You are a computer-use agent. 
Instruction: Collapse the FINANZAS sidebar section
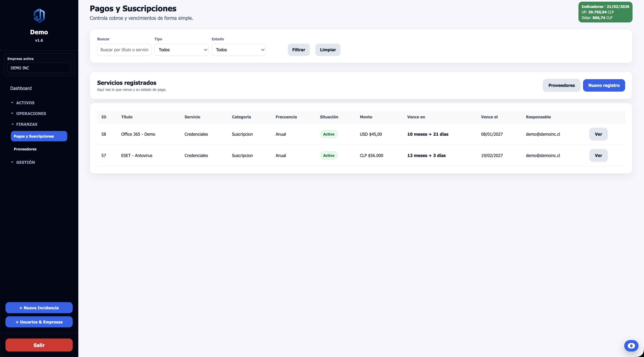(x=27, y=124)
